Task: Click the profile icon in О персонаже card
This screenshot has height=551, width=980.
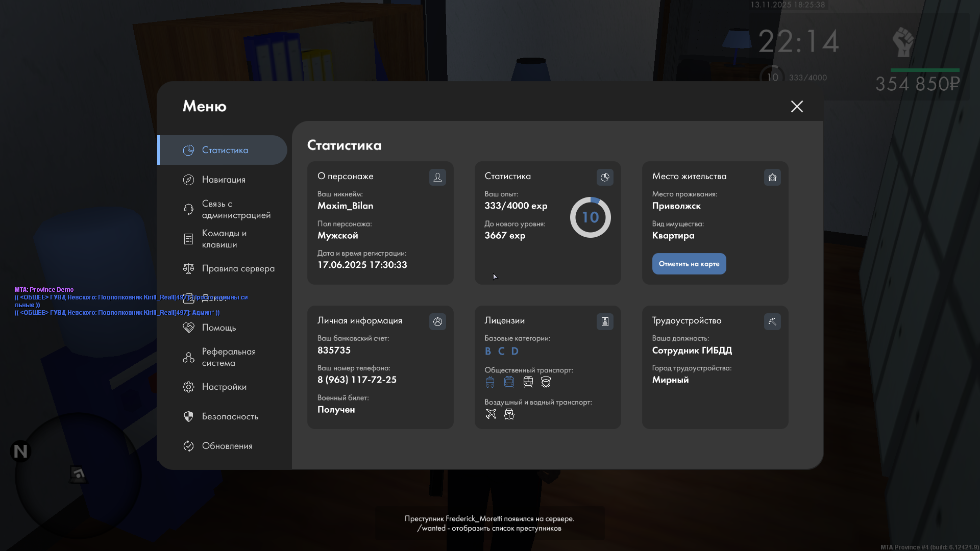Action: 437,177
